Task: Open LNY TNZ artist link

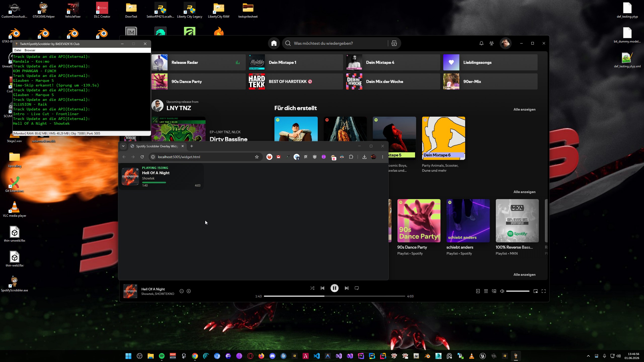Action: click(x=179, y=108)
